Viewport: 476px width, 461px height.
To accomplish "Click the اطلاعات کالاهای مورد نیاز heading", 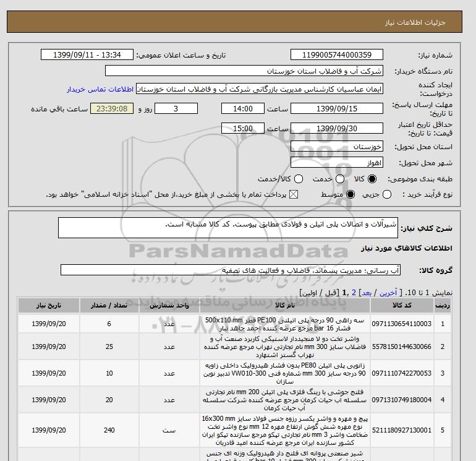I will coord(407,248).
